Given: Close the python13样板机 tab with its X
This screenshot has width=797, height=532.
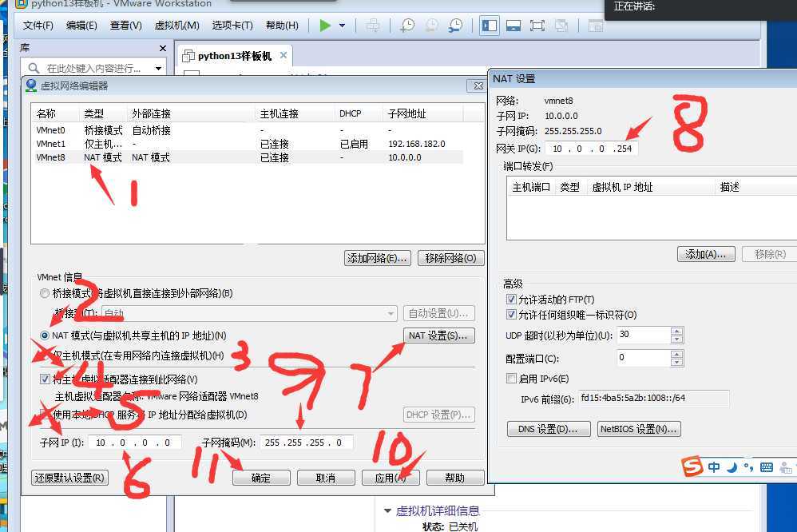Looking at the screenshot, I should coord(284,55).
